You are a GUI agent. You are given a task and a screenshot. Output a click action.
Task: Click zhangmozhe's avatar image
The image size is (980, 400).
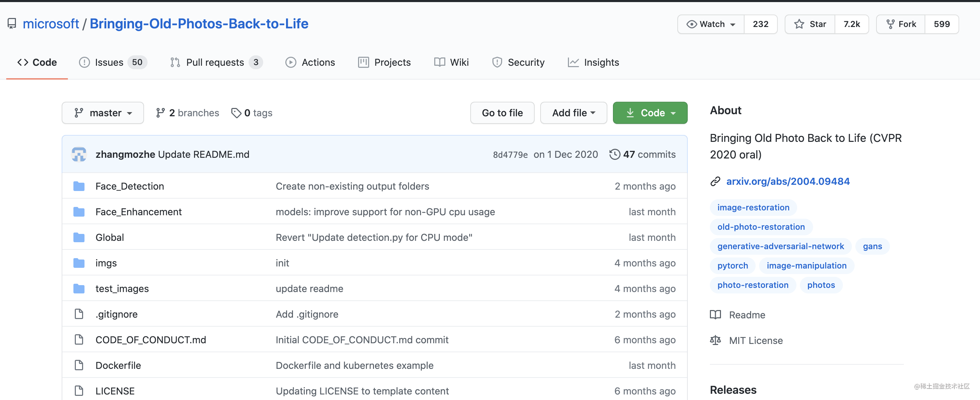[79, 154]
